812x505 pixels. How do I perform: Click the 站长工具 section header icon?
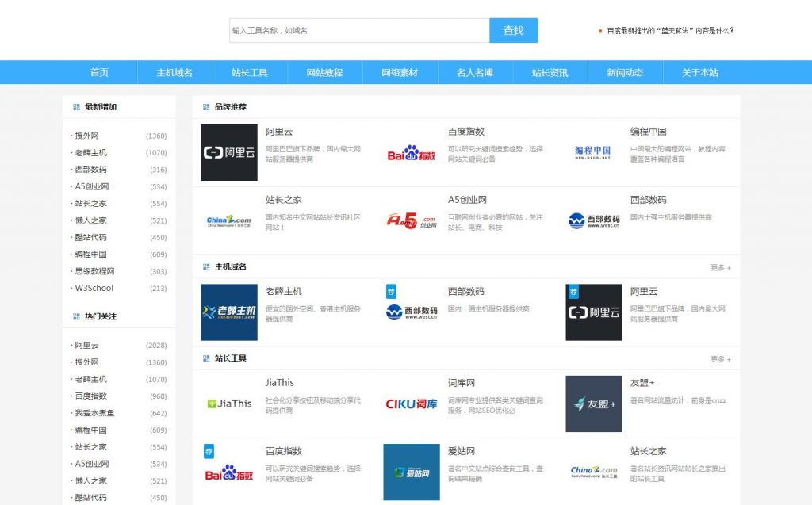(x=206, y=358)
